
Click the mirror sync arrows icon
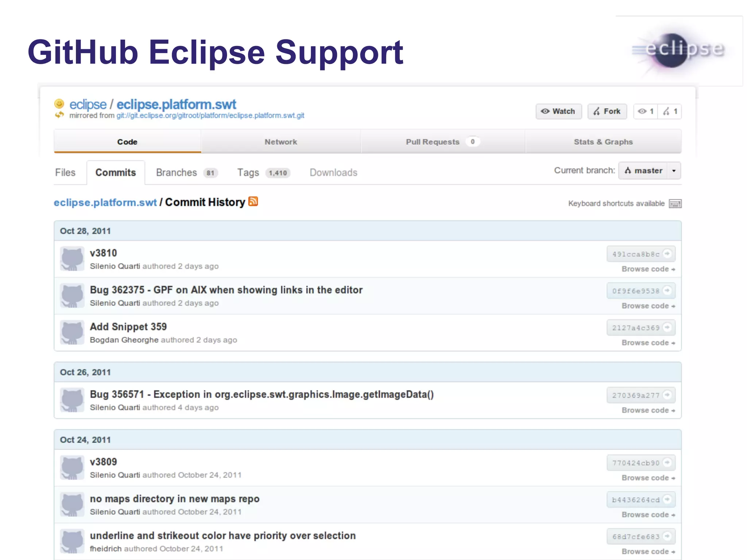point(59,115)
